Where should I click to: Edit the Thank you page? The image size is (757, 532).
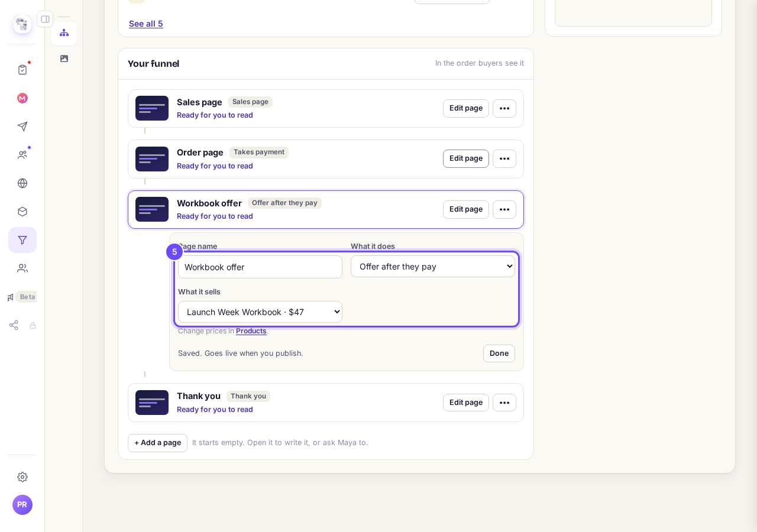point(466,403)
